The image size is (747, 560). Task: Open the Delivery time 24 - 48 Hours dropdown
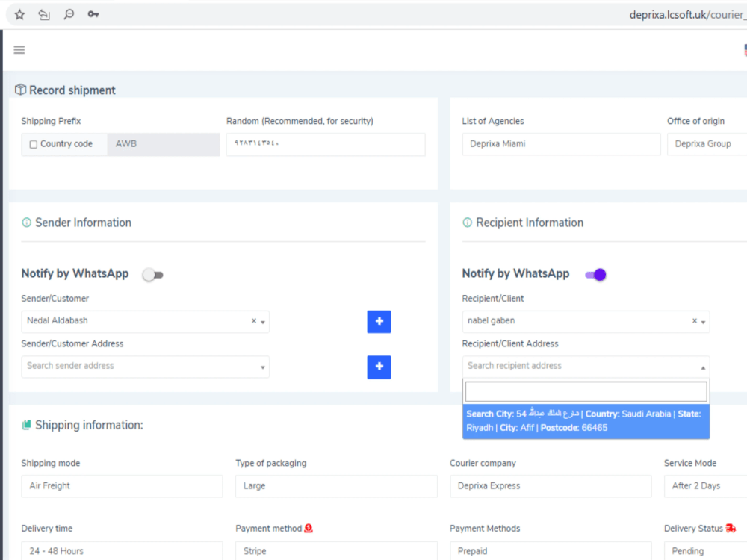click(x=122, y=550)
